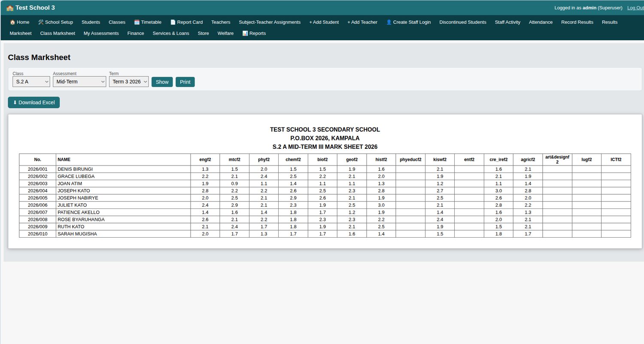Open Record Results
This screenshot has width=644, height=344.
577,22
